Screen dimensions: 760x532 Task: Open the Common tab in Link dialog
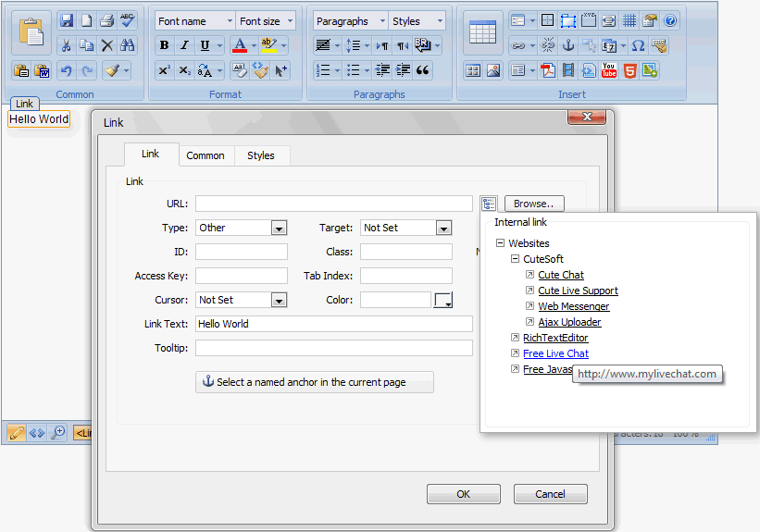click(206, 155)
